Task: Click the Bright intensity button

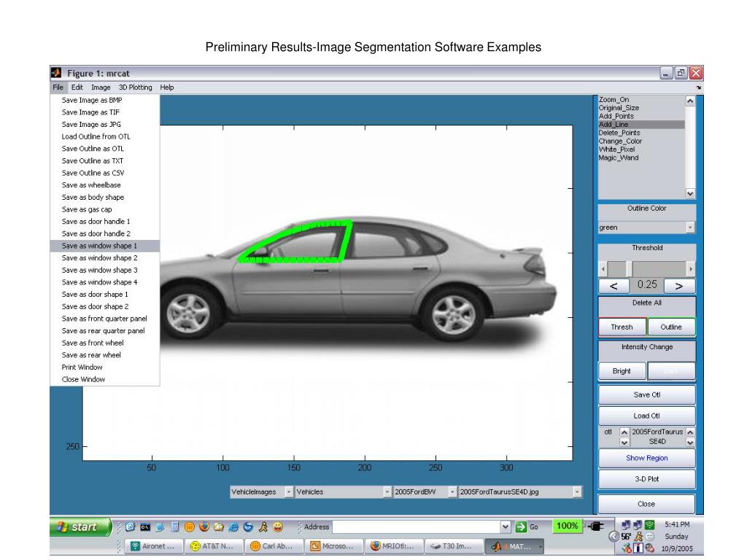Action: click(622, 371)
